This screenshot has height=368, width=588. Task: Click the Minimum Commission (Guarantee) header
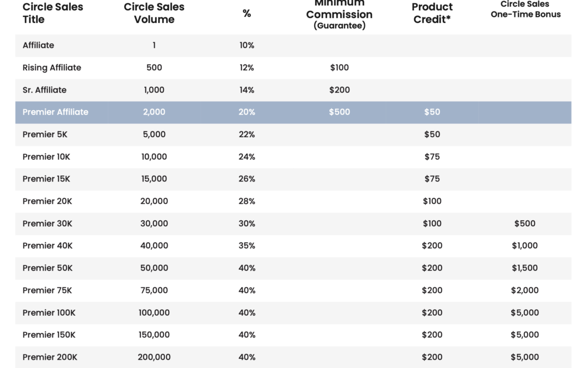(x=339, y=15)
